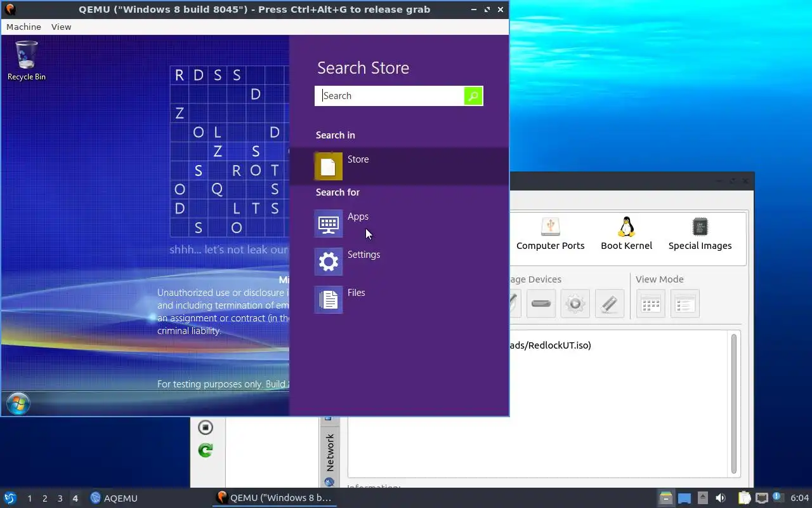This screenshot has height=508, width=812.
Task: Switch to workspace 3
Action: click(x=60, y=498)
